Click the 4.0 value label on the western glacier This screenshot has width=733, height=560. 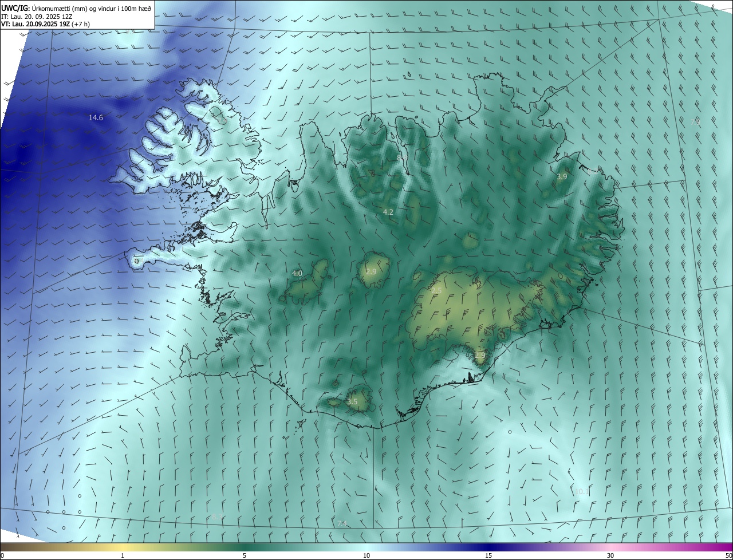click(297, 274)
